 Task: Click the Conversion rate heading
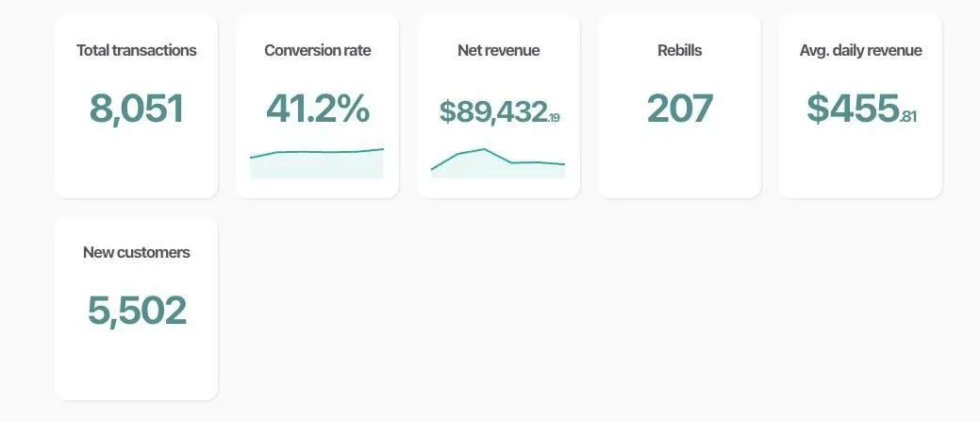pyautogui.click(x=318, y=51)
